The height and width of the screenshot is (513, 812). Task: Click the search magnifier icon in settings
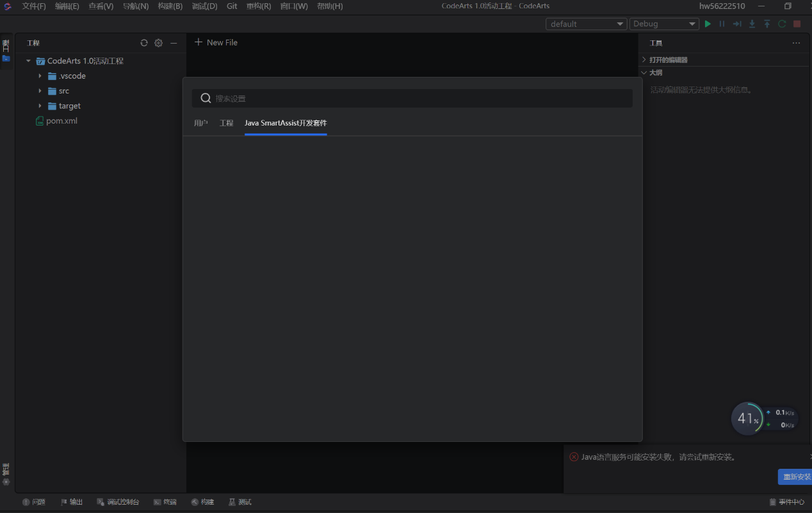click(x=206, y=98)
